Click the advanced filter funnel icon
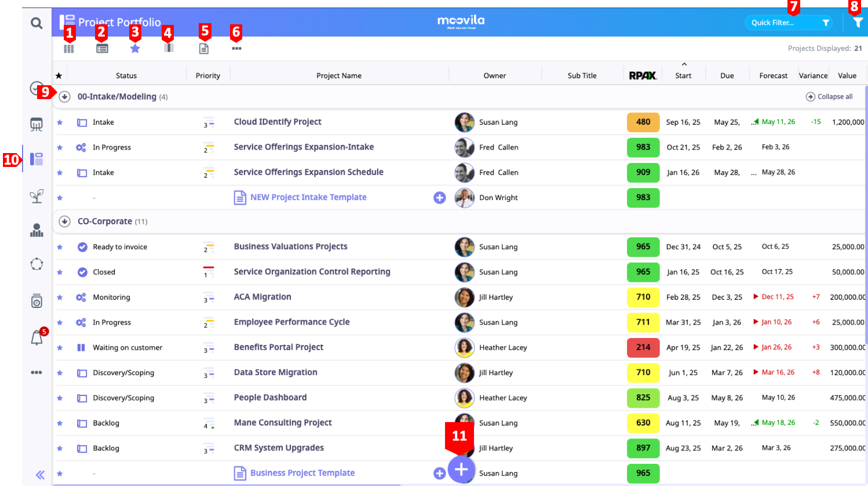The width and height of the screenshot is (868, 487). pos(858,23)
